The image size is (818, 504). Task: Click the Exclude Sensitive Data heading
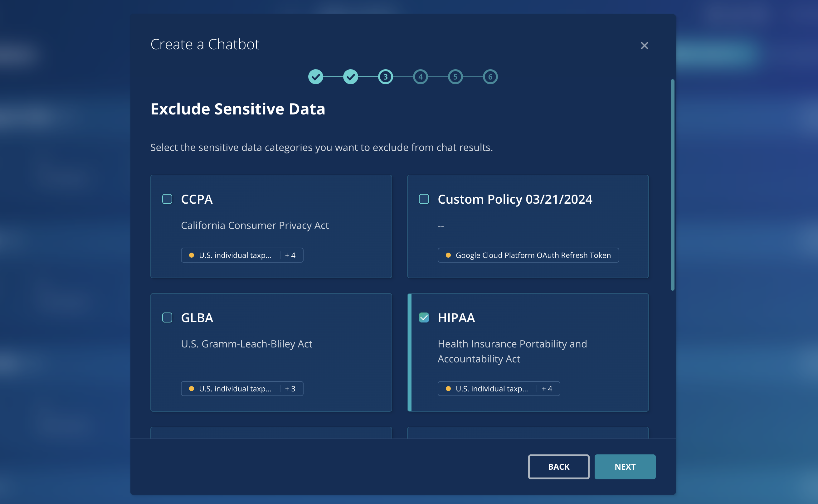coord(238,109)
